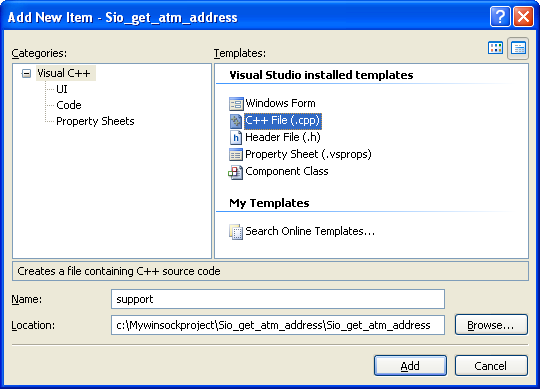Click the Browse button
Image resolution: width=540 pixels, height=389 pixels.
[x=491, y=325]
